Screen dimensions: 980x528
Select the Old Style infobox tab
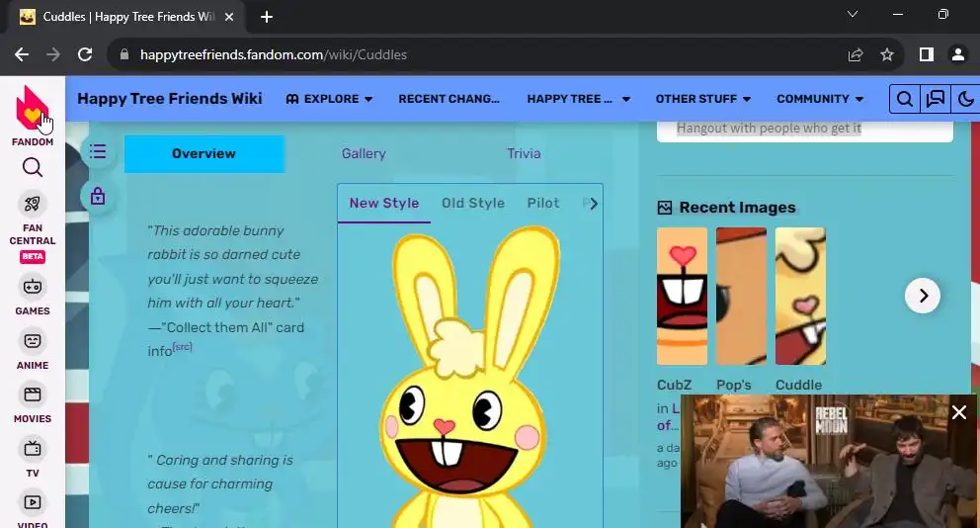(x=473, y=204)
